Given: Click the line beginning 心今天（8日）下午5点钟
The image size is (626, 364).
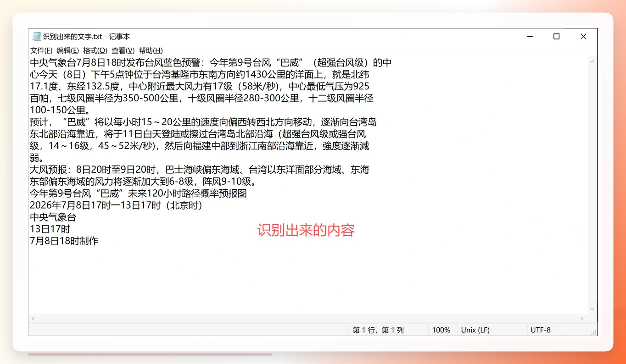Looking at the screenshot, I should [200, 74].
